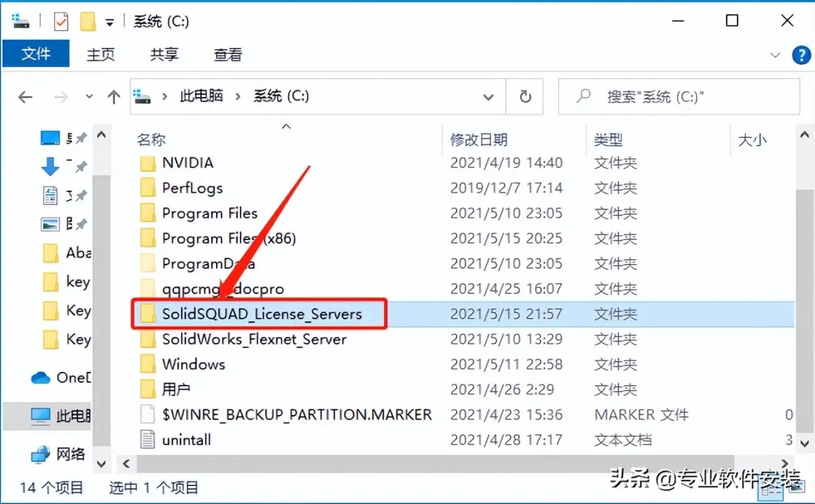Go forward with the right arrow
Image resolution: width=815 pixels, height=504 pixels.
coord(61,96)
